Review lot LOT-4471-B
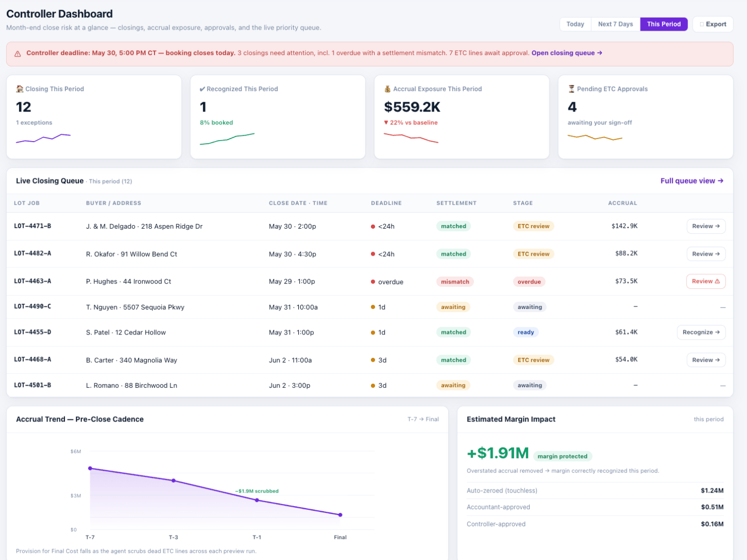This screenshot has height=560, width=747. point(706,226)
